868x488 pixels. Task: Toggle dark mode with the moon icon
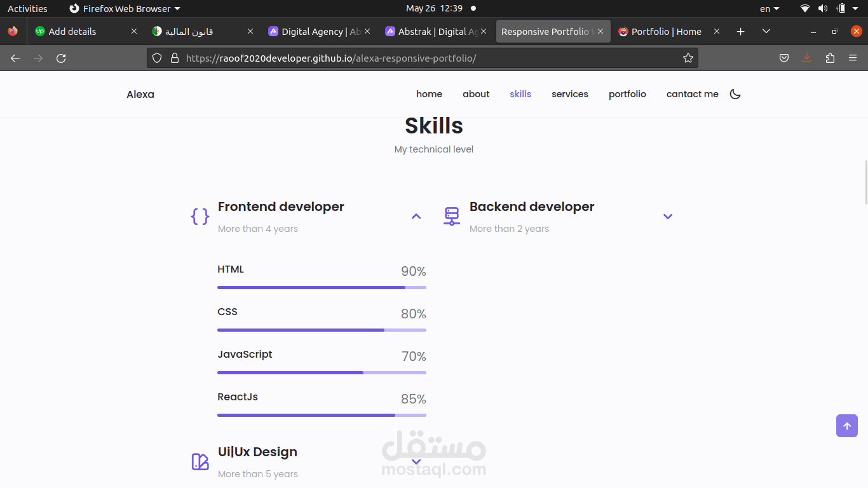click(x=735, y=94)
